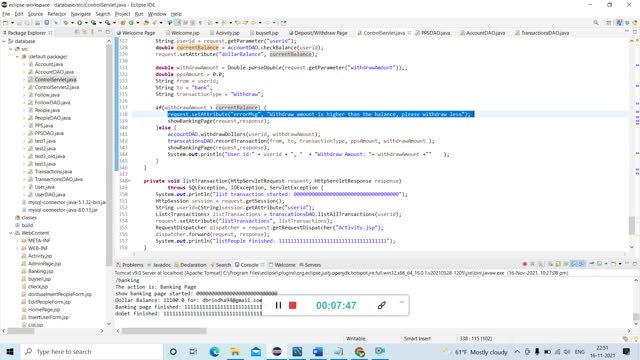
Task: Open the New file wizard toolbar icon
Action: click(5, 23)
